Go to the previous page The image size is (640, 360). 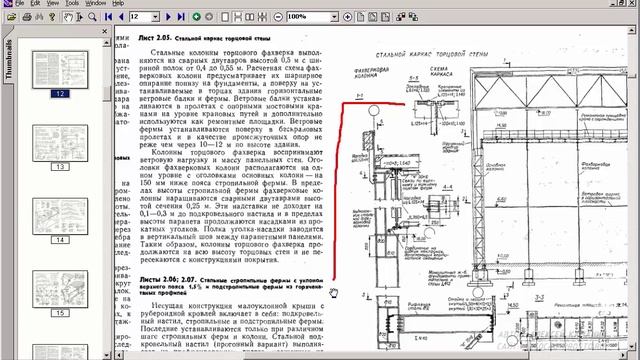(121, 17)
